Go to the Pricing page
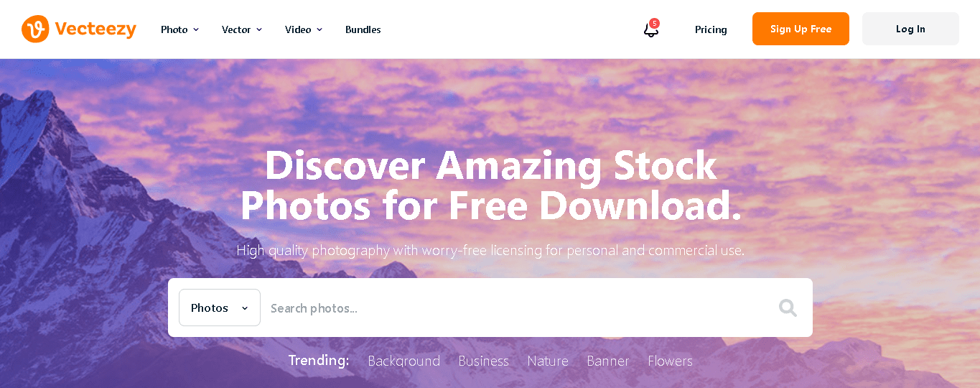 pos(711,29)
